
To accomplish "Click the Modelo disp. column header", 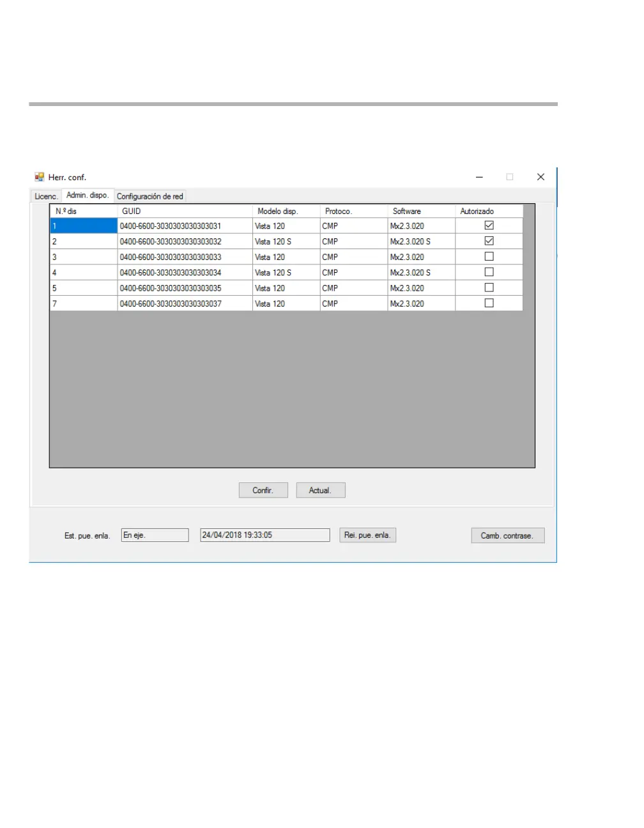I will coord(286,211).
